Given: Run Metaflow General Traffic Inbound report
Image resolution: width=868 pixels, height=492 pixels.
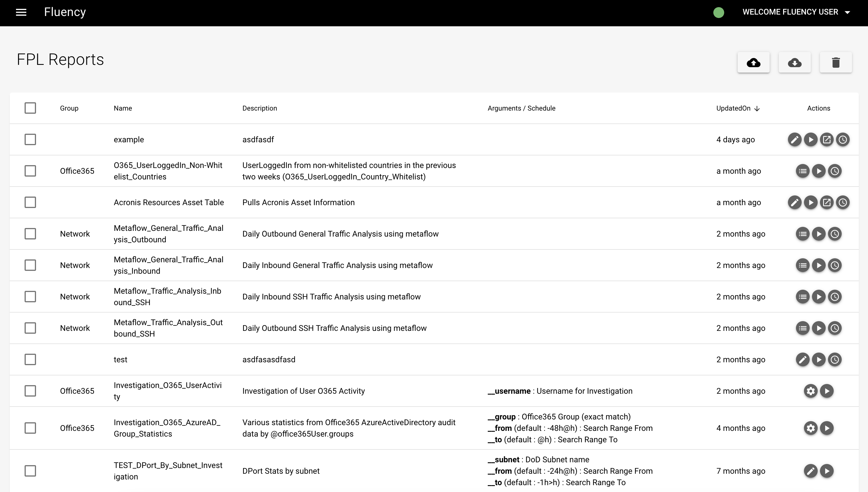Looking at the screenshot, I should coord(819,265).
